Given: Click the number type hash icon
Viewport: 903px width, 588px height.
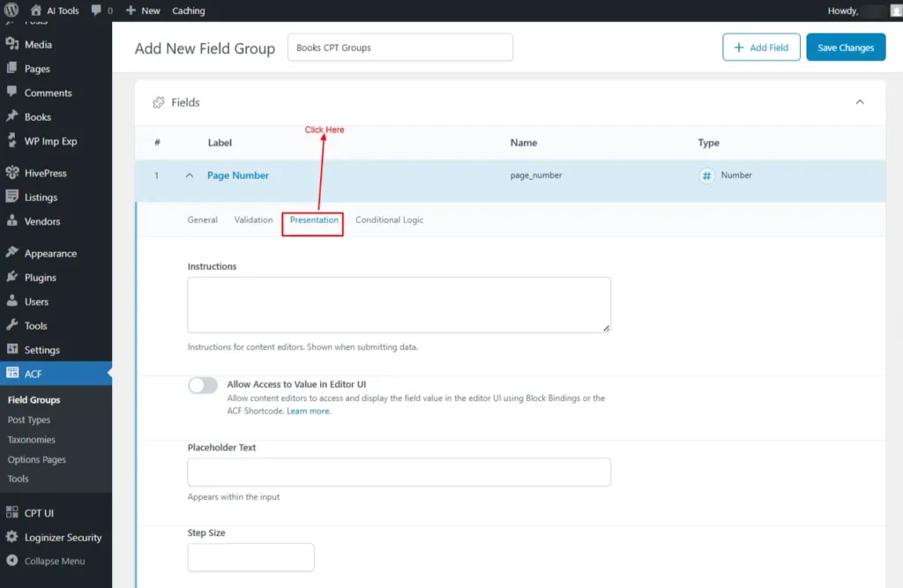Looking at the screenshot, I should [x=706, y=175].
